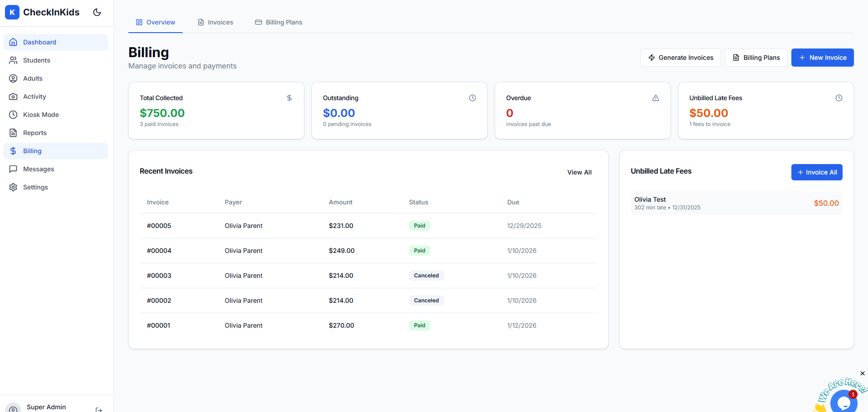
Task: Select the Olivia Test late fee entry
Action: click(x=736, y=203)
